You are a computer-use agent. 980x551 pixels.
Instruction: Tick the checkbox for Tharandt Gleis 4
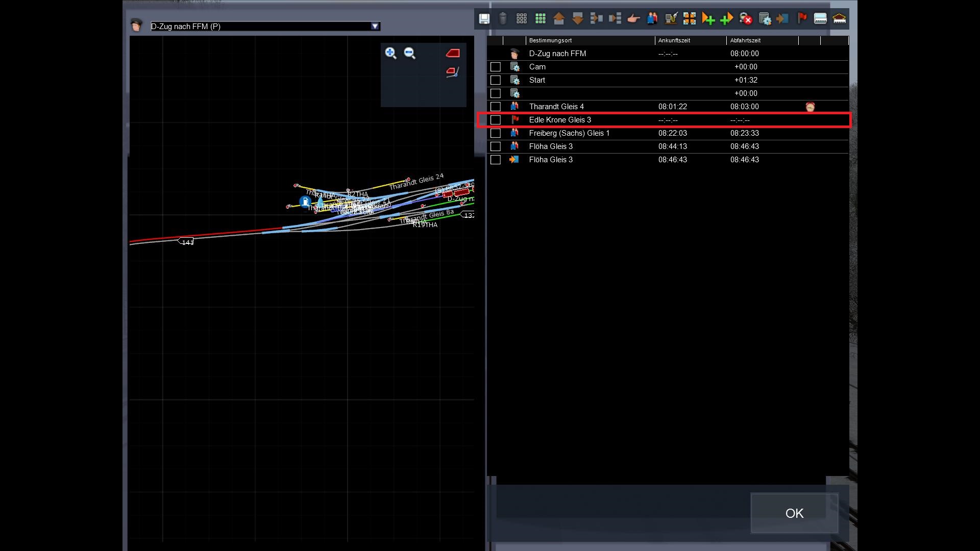point(495,107)
